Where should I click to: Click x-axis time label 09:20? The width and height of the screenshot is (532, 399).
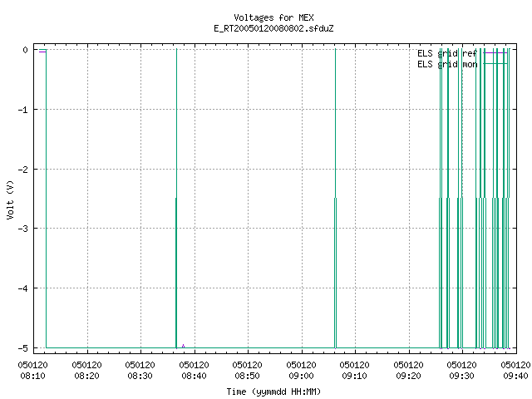408,376
